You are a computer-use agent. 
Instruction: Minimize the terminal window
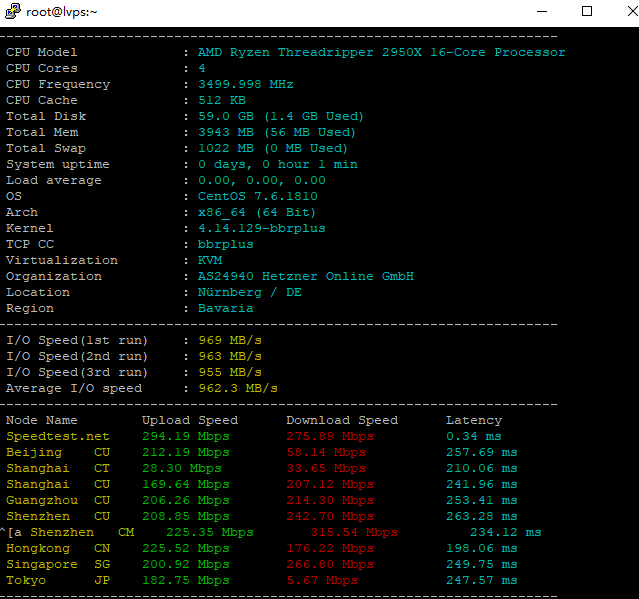point(541,12)
